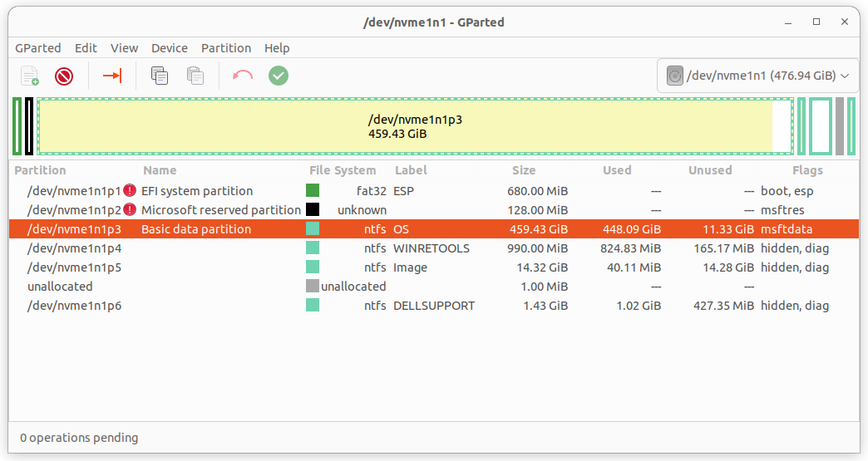Click the warning icon beside nvme1n1p2
Viewport: 868px width, 461px height.
tap(130, 210)
